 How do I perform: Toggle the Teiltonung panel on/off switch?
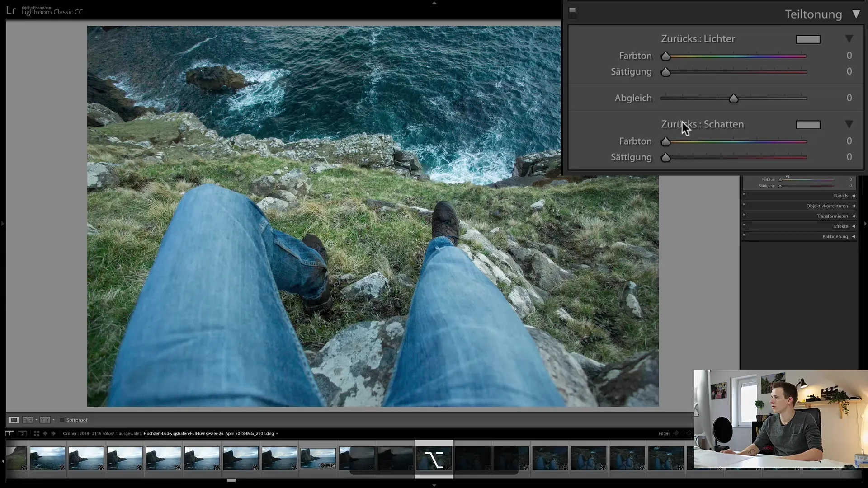click(x=572, y=12)
